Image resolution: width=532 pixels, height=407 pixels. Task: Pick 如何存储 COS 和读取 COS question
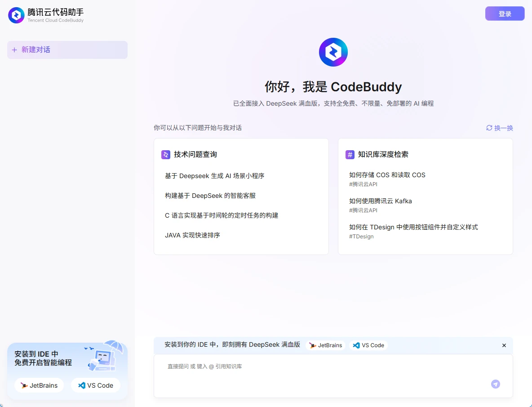click(387, 175)
